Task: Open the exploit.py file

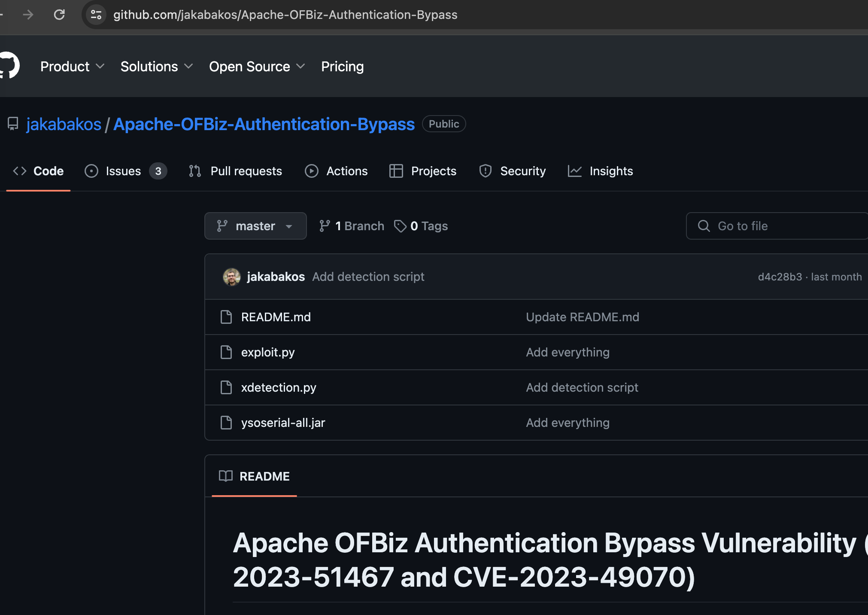Action: [x=268, y=352]
